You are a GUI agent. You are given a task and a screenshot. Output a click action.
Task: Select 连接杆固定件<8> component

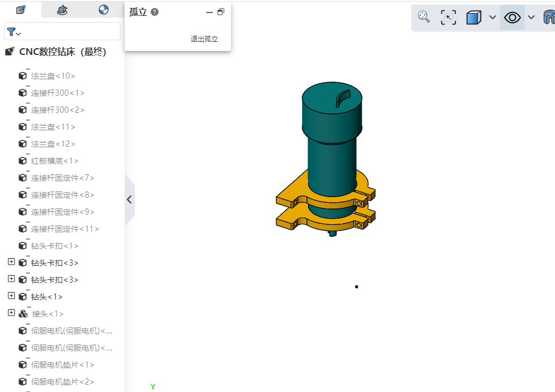click(x=62, y=195)
